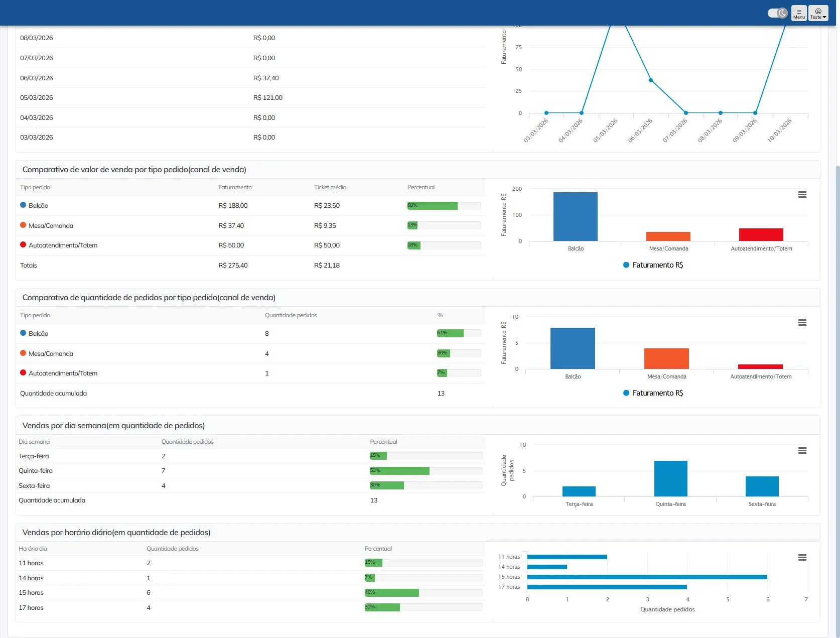Open hamburger menu of quantidade de pedidos chart
Screen dimensions: 840x638
802,323
